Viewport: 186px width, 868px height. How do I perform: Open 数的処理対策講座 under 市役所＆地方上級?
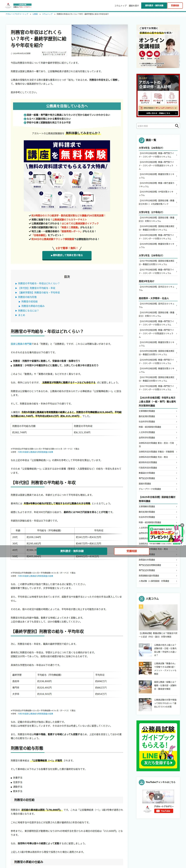[158, 416]
